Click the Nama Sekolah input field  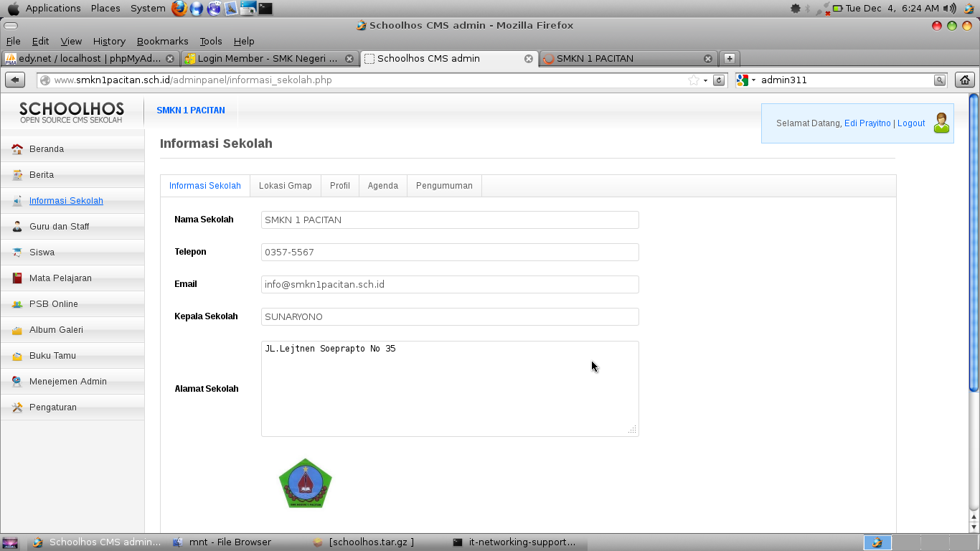[x=450, y=220]
